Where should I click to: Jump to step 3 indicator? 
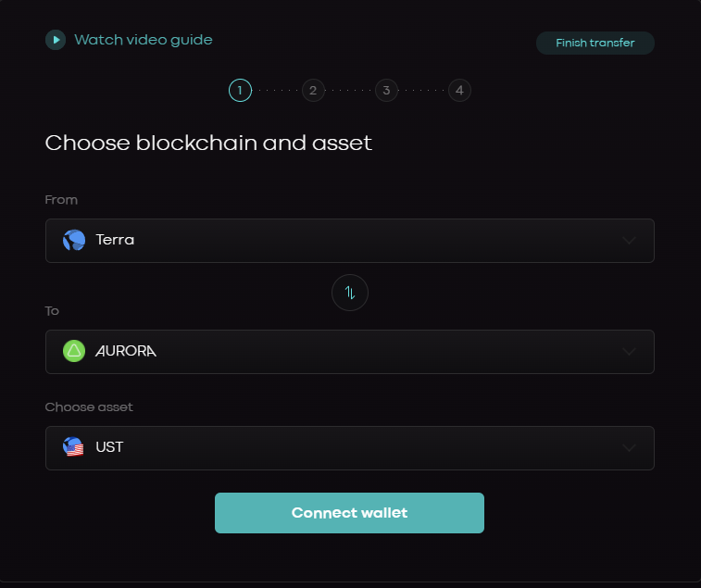386,91
